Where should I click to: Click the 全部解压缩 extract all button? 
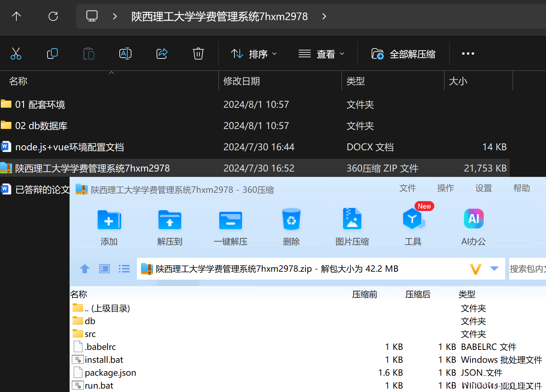(404, 54)
